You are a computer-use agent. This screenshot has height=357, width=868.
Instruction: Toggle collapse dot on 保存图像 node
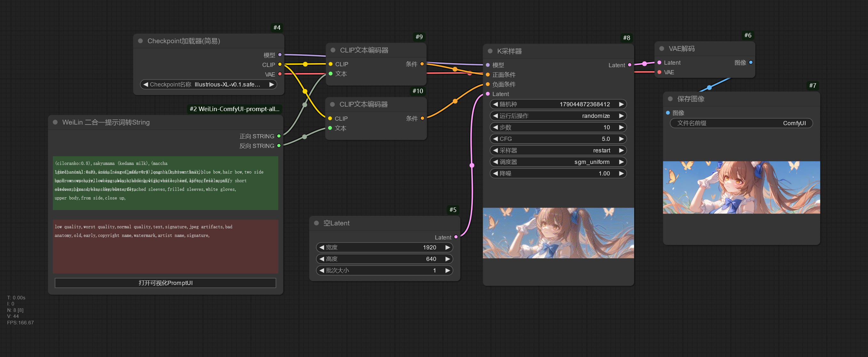click(x=670, y=99)
